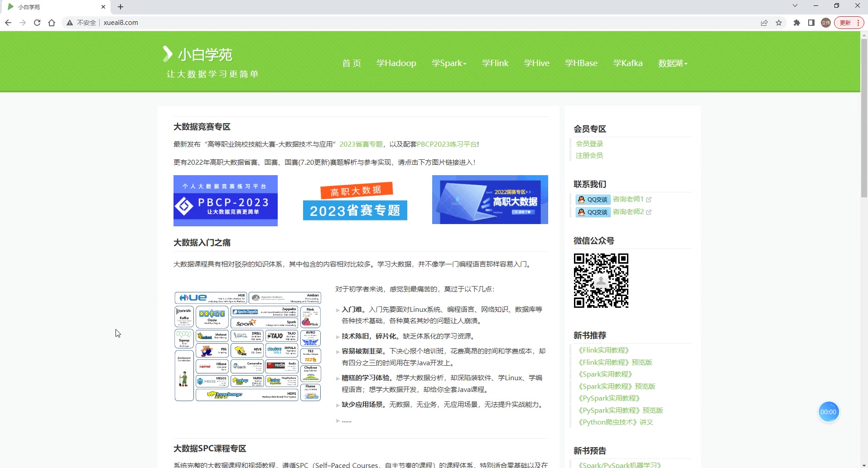Image resolution: width=868 pixels, height=468 pixels.
Task: Open the PBCP-2023 practice platform banner
Action: coord(226,201)
